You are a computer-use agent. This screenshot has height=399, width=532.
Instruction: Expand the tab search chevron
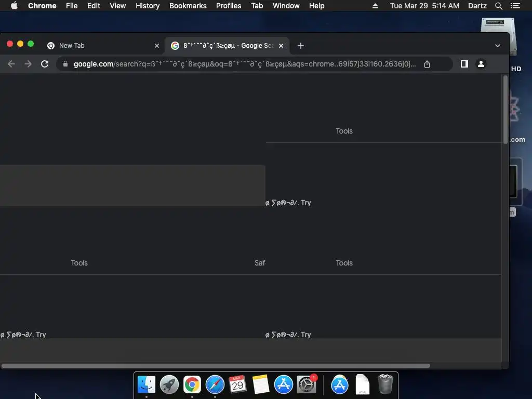497,46
